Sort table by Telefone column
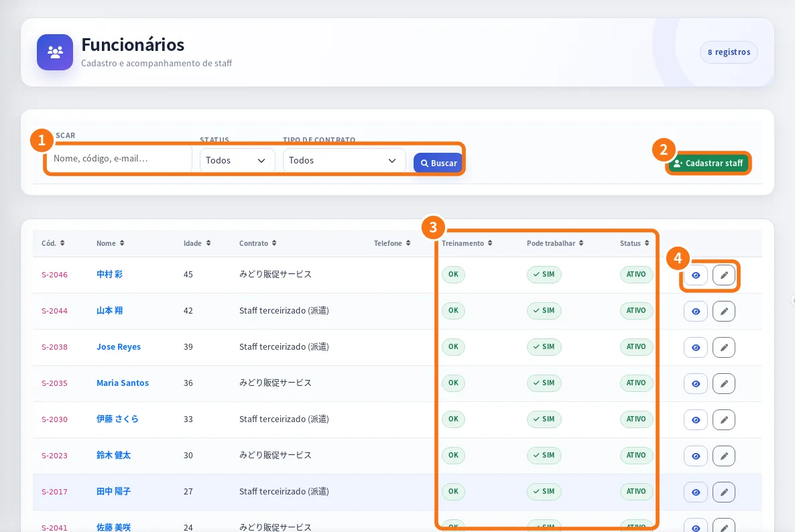795x532 pixels. 392,243
